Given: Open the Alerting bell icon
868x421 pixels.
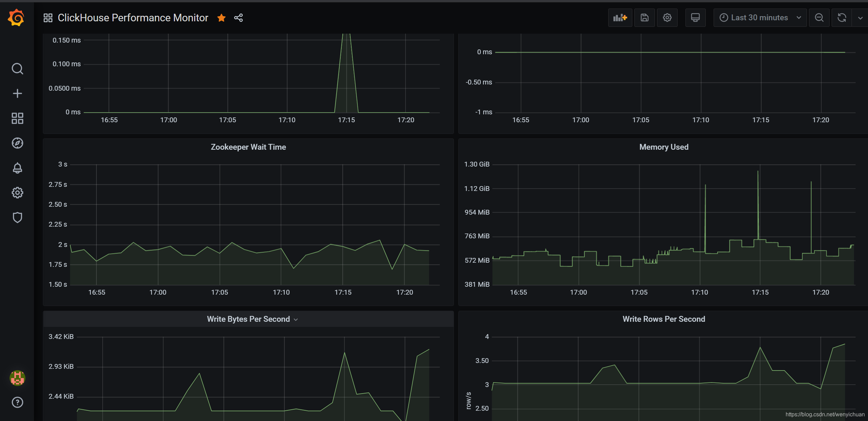Looking at the screenshot, I should [x=17, y=168].
